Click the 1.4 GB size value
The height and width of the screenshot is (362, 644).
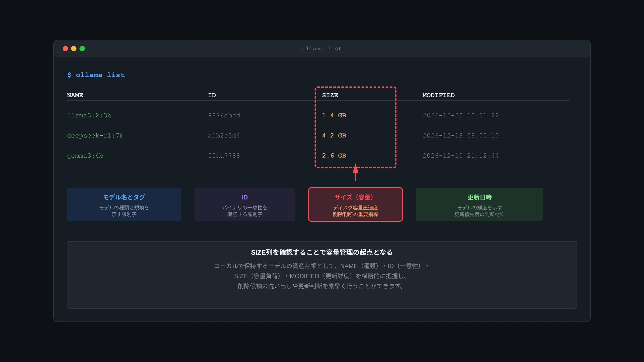pos(334,115)
